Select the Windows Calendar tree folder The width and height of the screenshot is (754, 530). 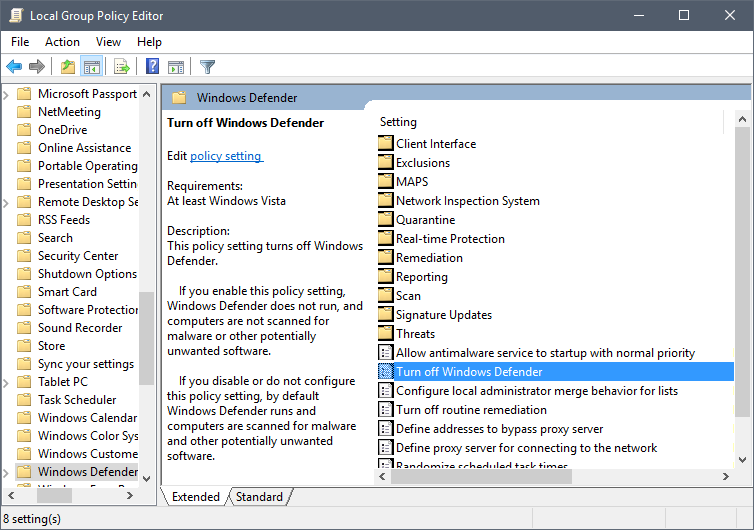pyautogui.click(x=88, y=418)
